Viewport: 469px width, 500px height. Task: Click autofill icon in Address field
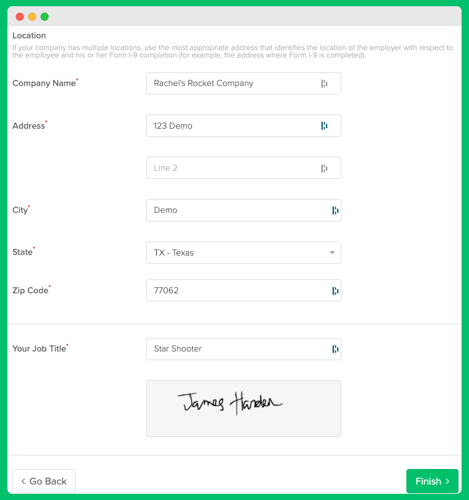click(x=324, y=126)
